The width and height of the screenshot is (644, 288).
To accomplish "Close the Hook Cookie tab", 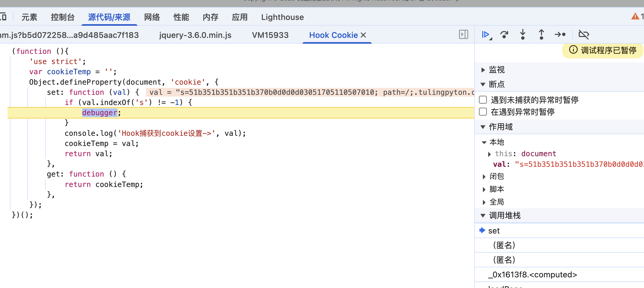I will (363, 35).
